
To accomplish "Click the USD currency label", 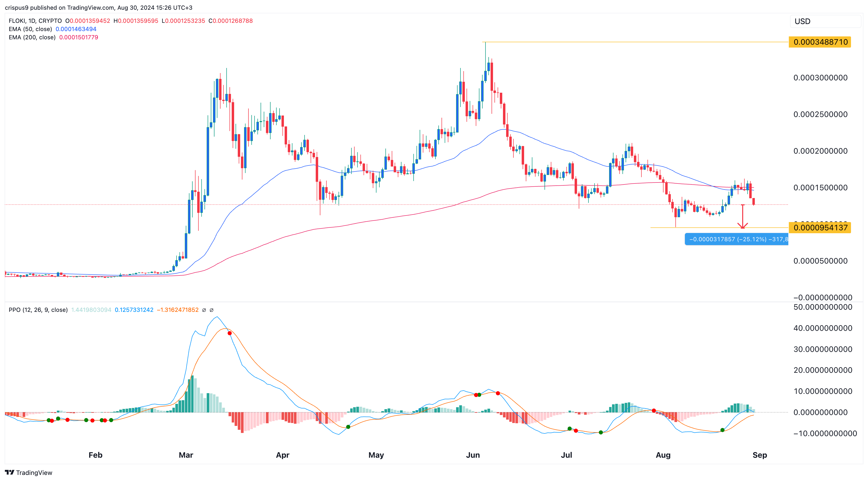I will click(x=802, y=22).
